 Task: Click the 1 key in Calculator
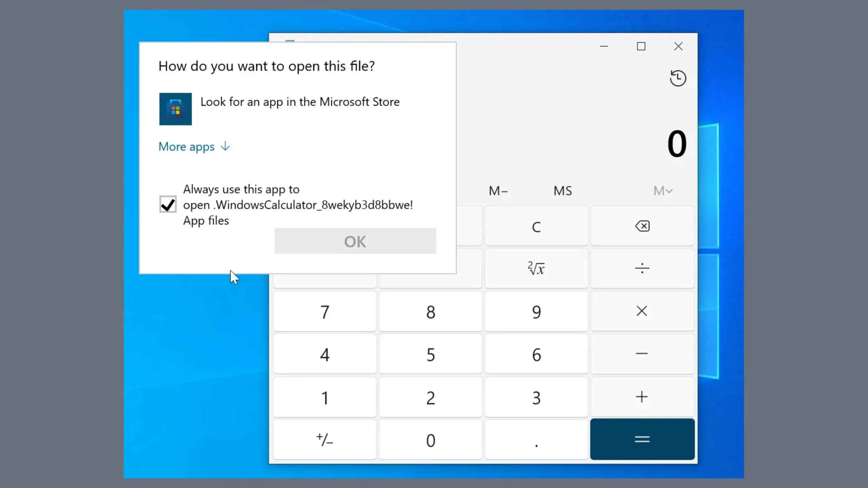pos(325,397)
